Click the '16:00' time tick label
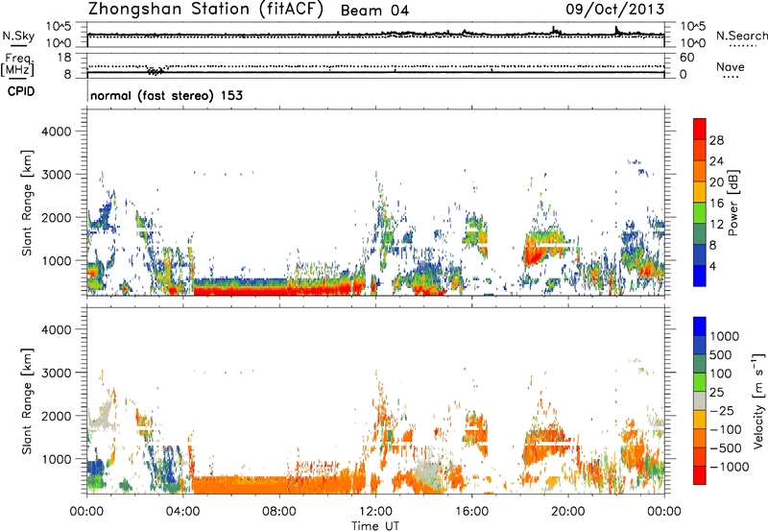768x532 pixels. pos(471,512)
